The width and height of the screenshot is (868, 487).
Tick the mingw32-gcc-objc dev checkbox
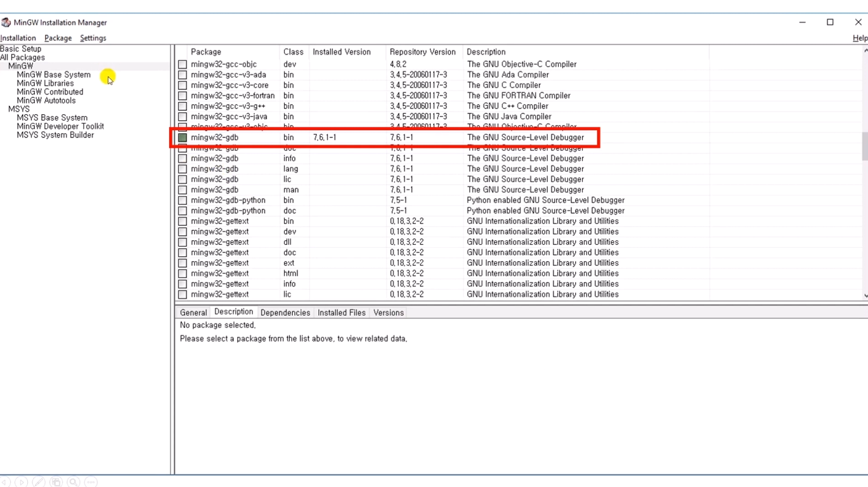pos(183,64)
